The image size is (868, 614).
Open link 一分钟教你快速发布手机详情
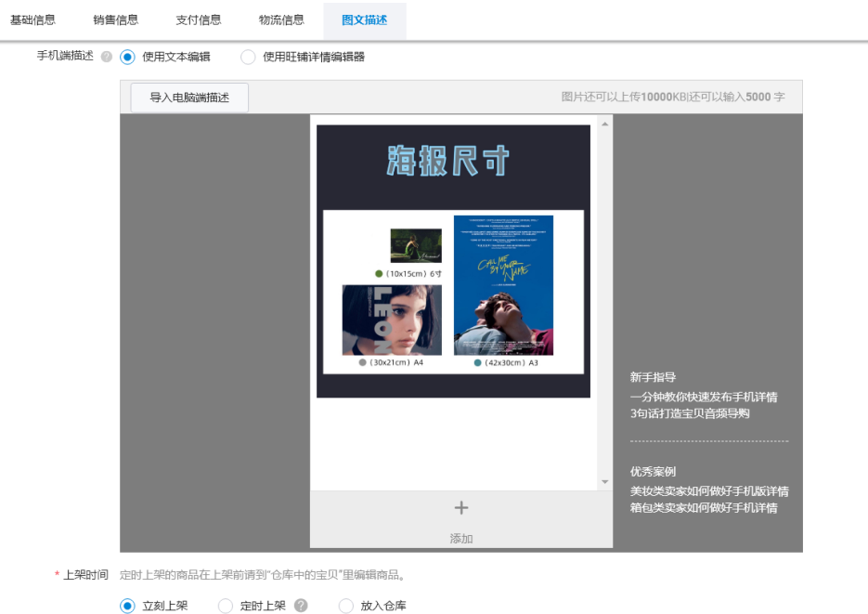[704, 397]
